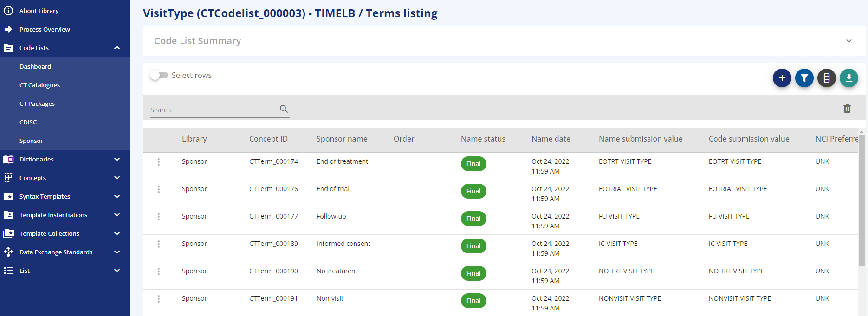This screenshot has width=868, height=316.
Task: Click the Code Lists folder icon
Action: (x=8, y=48)
